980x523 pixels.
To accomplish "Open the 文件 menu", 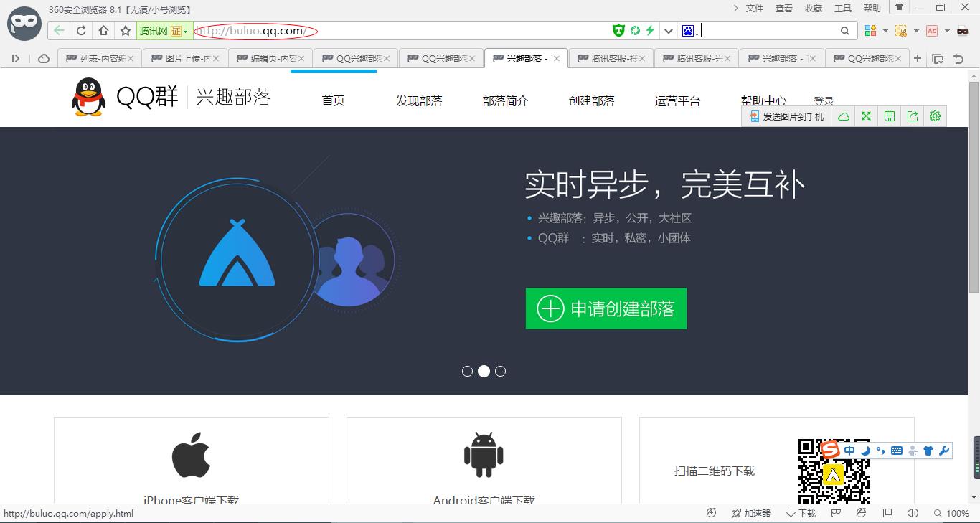I will point(755,9).
